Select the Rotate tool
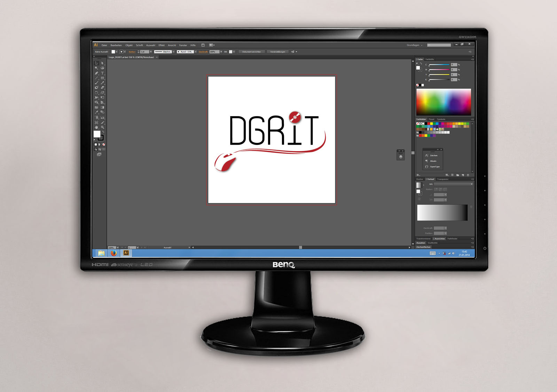Image resolution: width=557 pixels, height=392 pixels. [96, 93]
